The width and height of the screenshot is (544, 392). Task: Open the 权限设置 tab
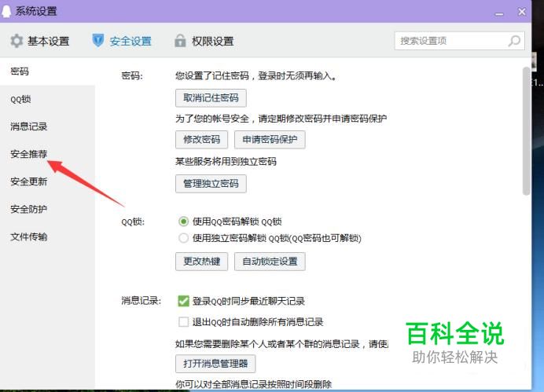(x=204, y=42)
